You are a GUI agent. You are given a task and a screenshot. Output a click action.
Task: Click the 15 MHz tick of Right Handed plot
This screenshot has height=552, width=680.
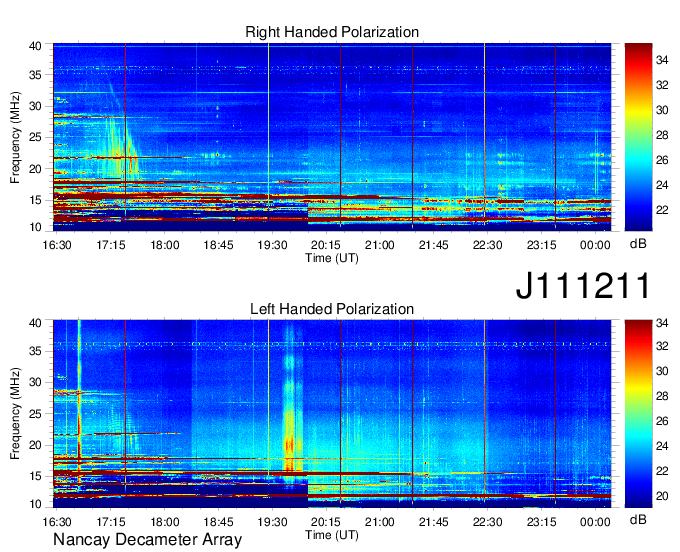[36, 200]
